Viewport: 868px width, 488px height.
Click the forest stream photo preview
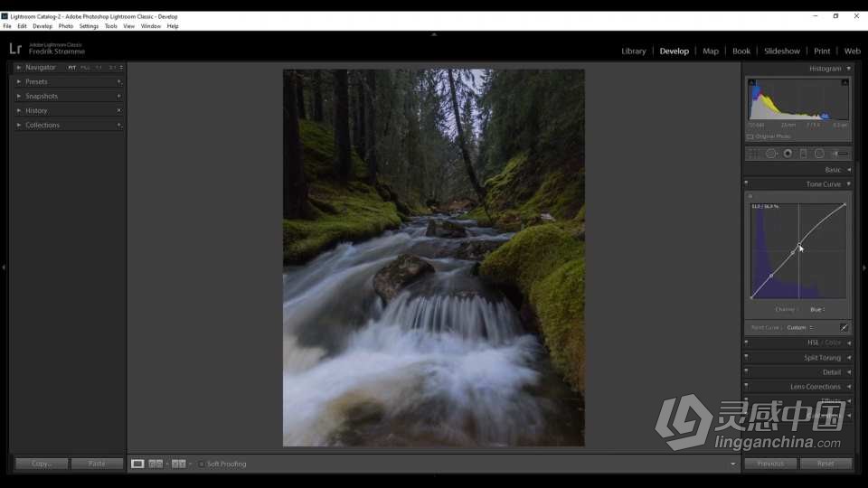433,258
